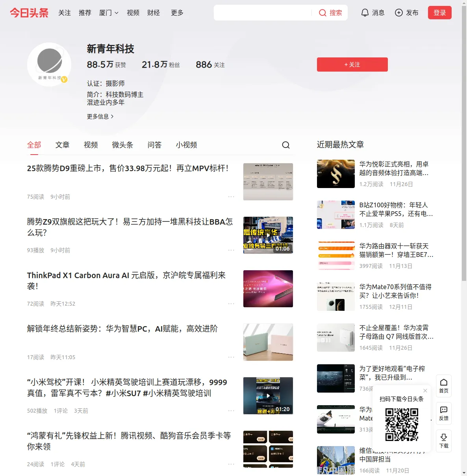Click the red + 关注 follow button
Viewport: 467px width, 476px height.
click(x=352, y=65)
